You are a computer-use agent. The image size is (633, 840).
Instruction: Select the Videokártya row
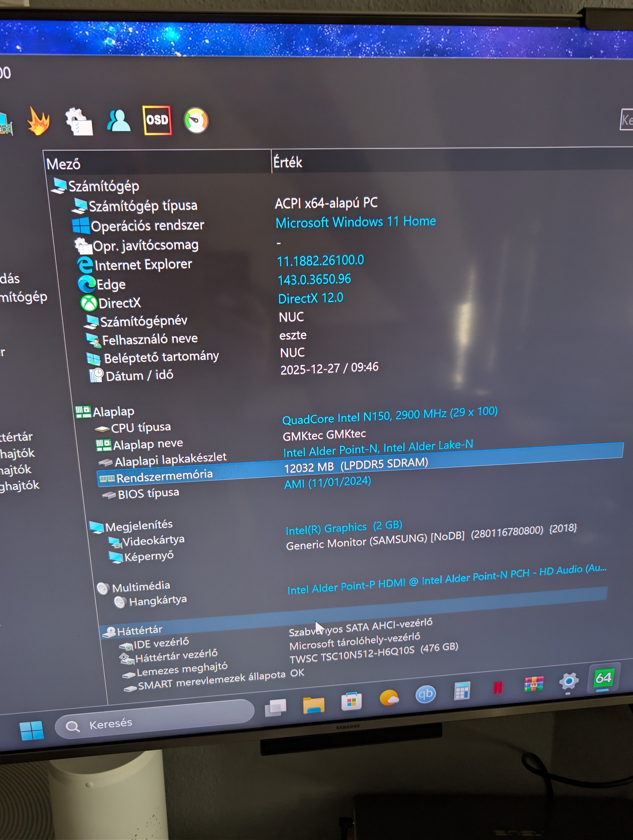(147, 541)
